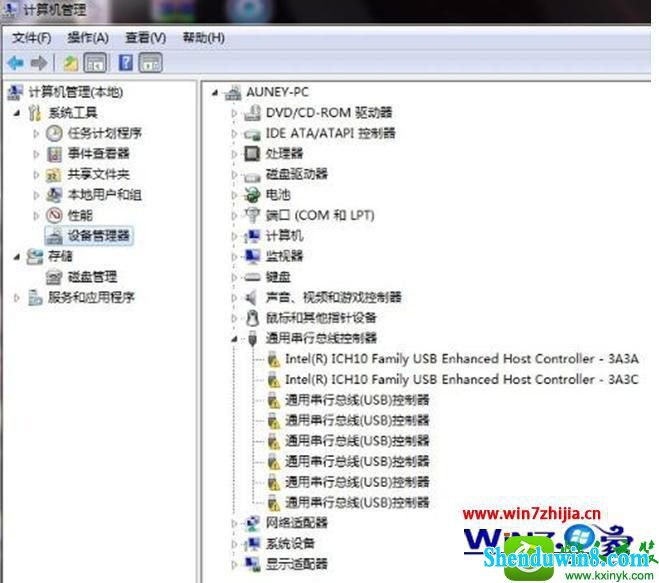Image resolution: width=659 pixels, height=583 pixels.
Task: Click the 设备管理器 icon
Action: [55, 235]
